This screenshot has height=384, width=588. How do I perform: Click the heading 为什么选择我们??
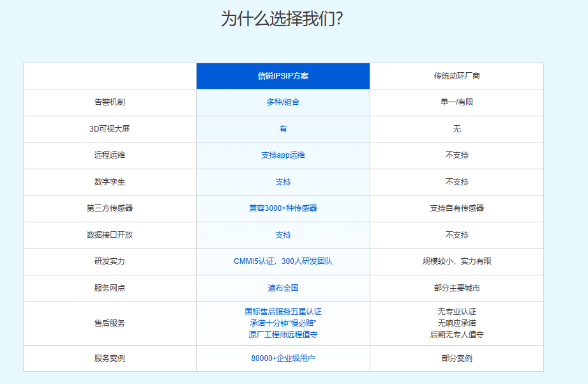point(282,19)
